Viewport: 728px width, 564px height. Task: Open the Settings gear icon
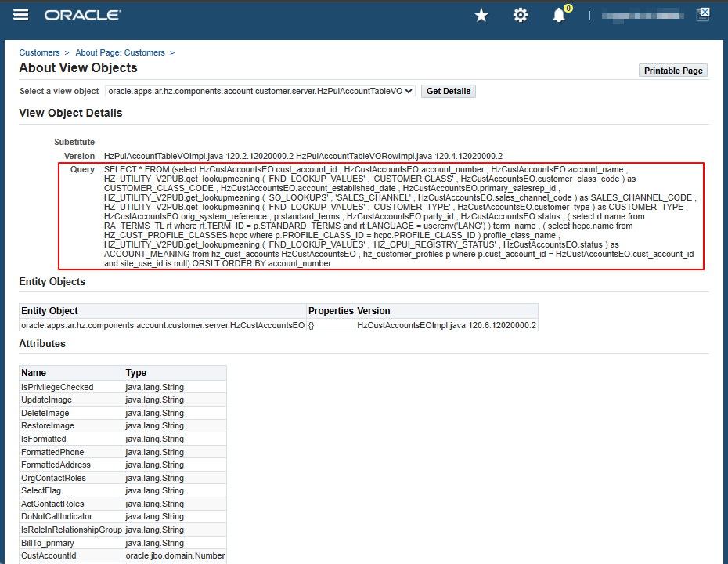521,16
